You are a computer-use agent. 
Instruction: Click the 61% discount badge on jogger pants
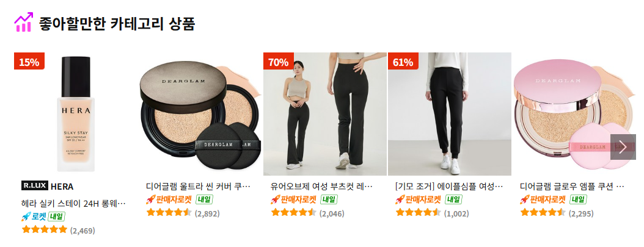point(403,62)
